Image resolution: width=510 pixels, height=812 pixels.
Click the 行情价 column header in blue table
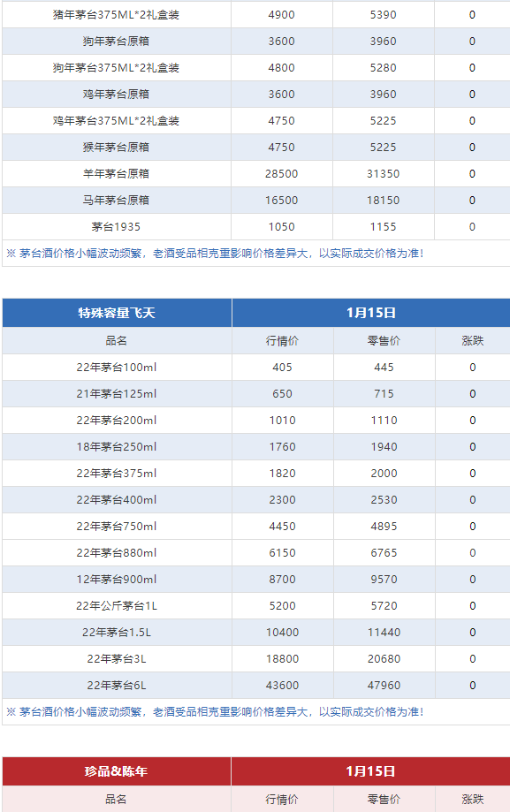[x=283, y=341]
